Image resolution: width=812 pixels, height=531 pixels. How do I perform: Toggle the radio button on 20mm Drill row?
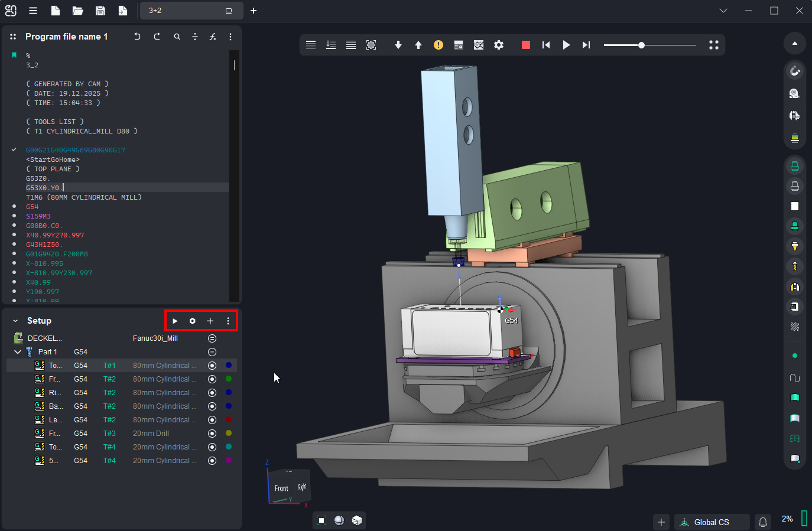[212, 434]
